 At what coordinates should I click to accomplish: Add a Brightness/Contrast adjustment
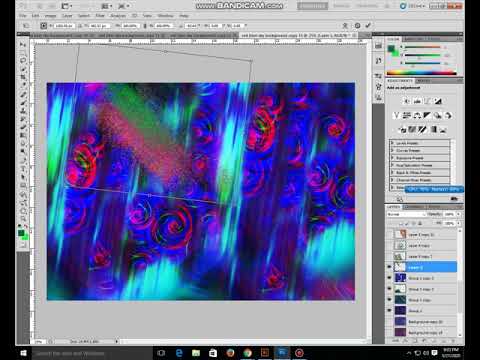(x=406, y=101)
